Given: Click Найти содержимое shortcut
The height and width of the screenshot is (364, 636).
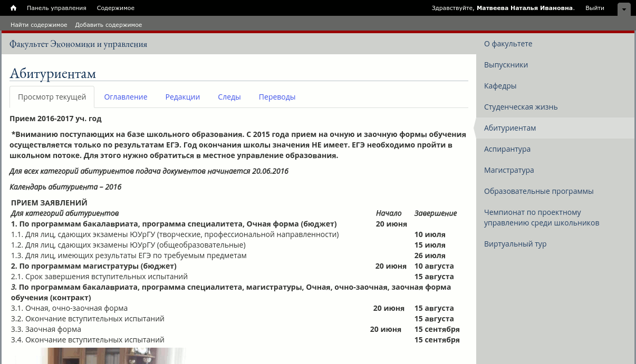Looking at the screenshot, I should click(39, 25).
